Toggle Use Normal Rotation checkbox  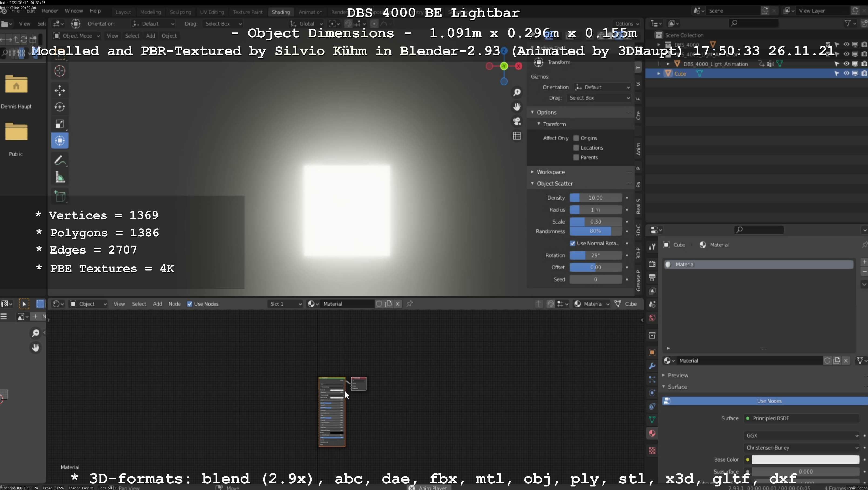click(x=572, y=243)
